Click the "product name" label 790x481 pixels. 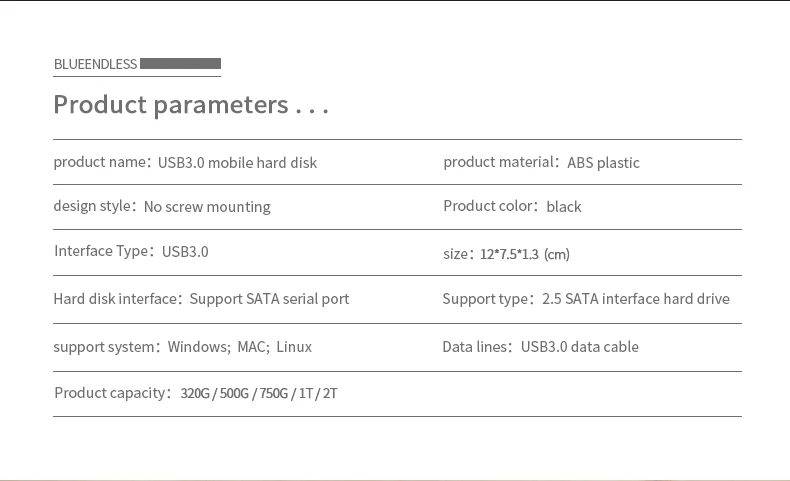pos(100,162)
